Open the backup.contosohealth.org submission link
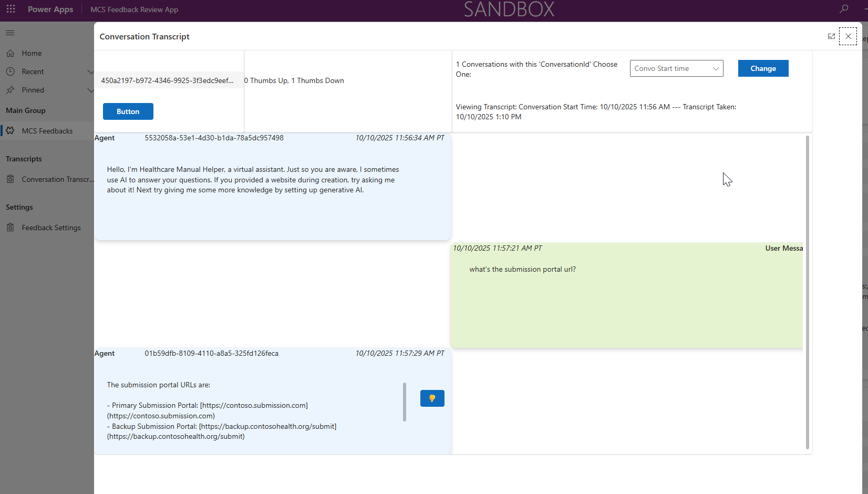This screenshot has height=494, width=868. pos(267,426)
